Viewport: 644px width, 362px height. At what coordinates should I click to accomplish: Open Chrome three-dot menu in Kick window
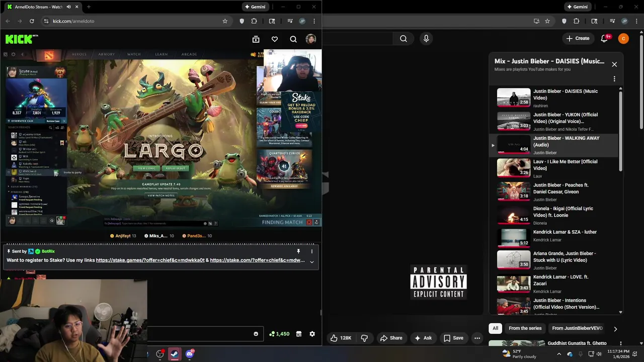point(314,21)
